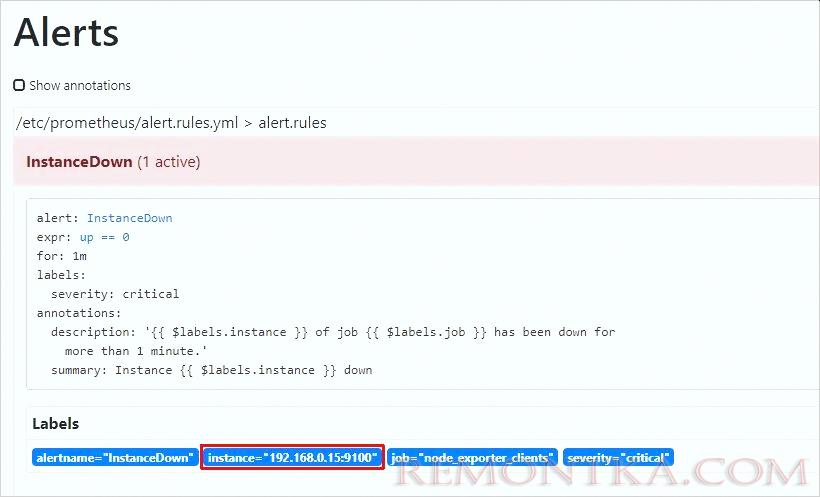The image size is (820, 497).
Task: Click the description annotation line
Action: (x=333, y=332)
